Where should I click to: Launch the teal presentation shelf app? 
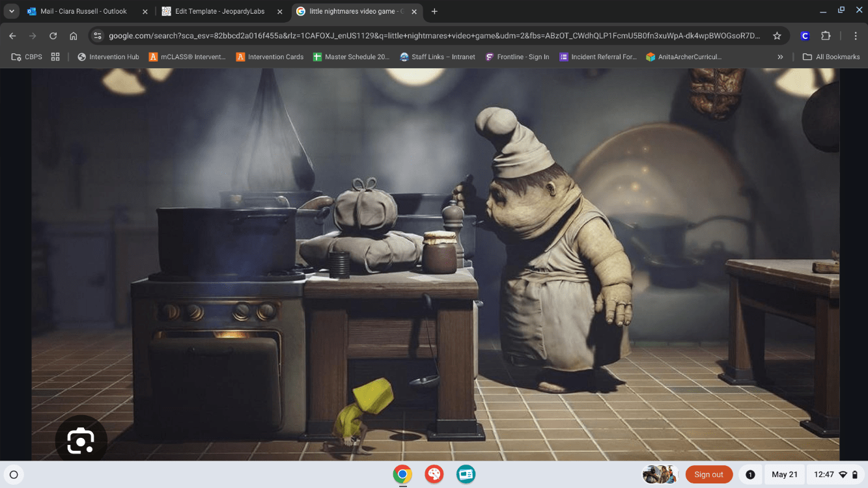click(x=466, y=474)
